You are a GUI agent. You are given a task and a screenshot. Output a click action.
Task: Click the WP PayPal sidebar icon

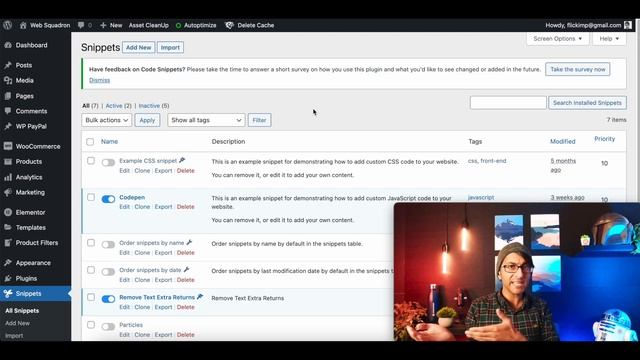(x=8, y=126)
